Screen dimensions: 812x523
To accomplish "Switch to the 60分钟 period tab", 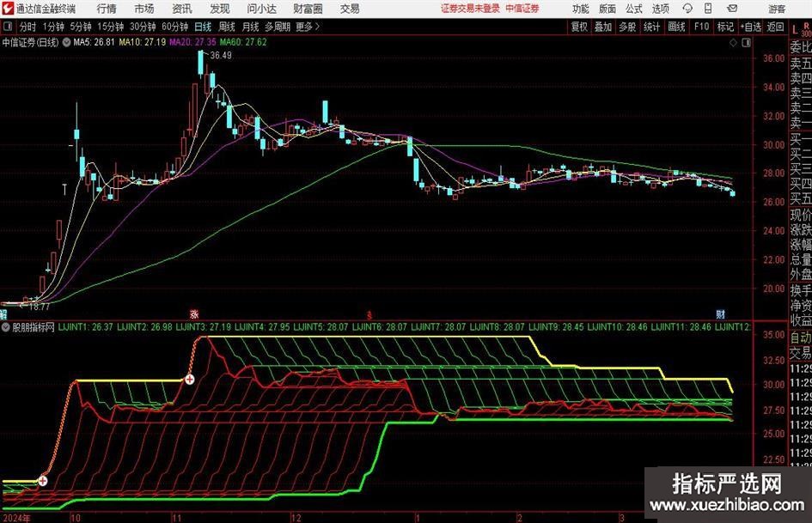I will point(174,27).
